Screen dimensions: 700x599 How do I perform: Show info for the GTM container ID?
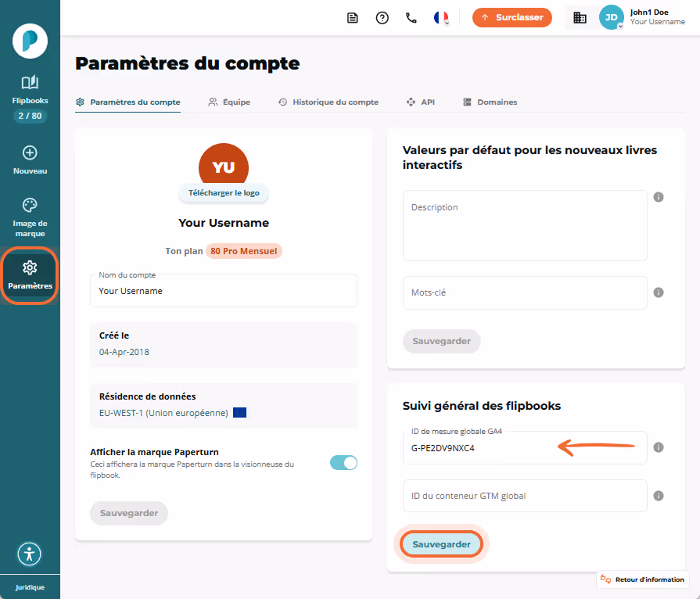[659, 496]
